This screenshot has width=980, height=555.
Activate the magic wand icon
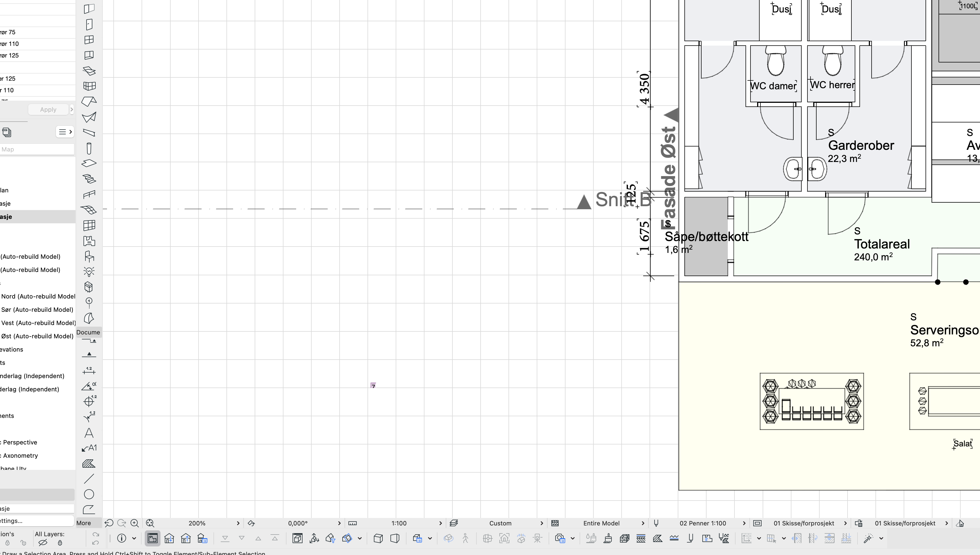point(868,538)
